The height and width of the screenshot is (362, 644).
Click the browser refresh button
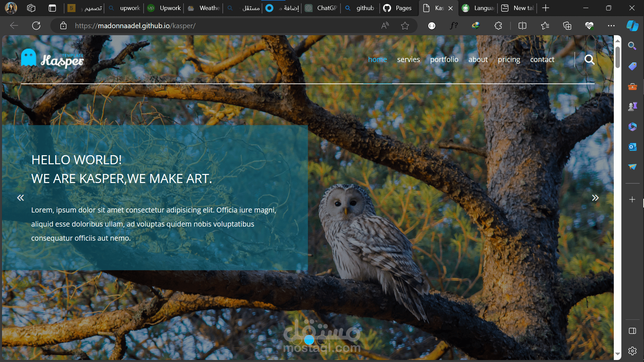[36, 26]
